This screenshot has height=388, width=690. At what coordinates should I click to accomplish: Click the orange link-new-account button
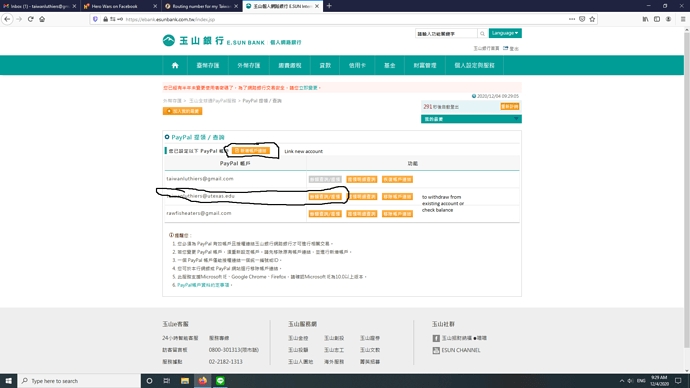[251, 150]
